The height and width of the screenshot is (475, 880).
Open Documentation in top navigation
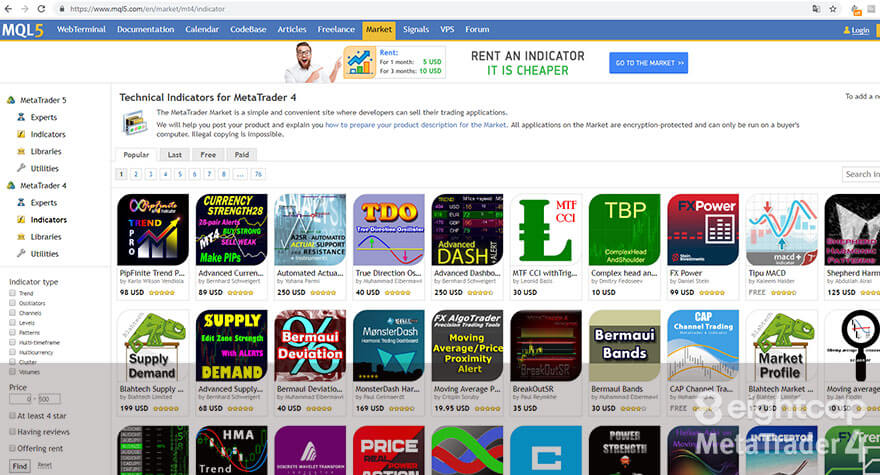[145, 29]
